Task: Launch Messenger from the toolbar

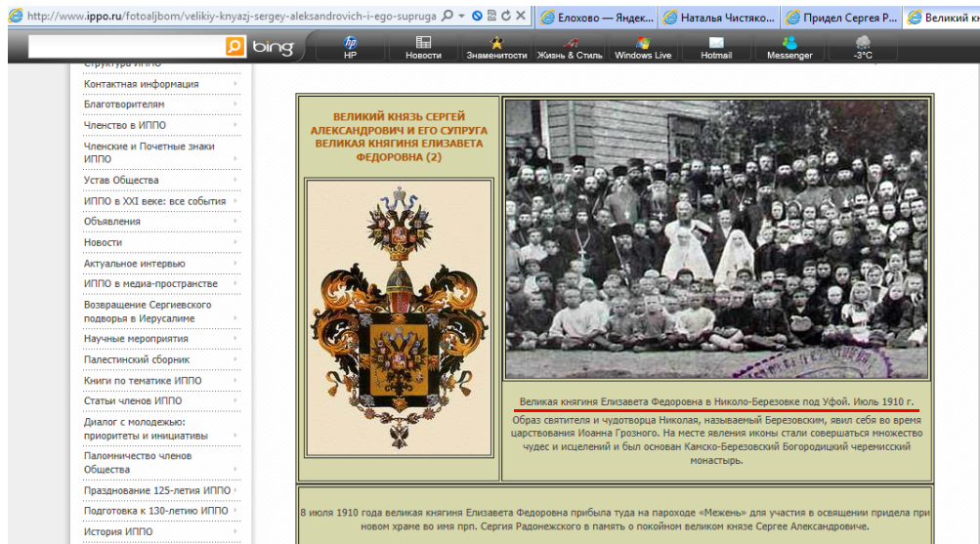Action: pos(789,48)
